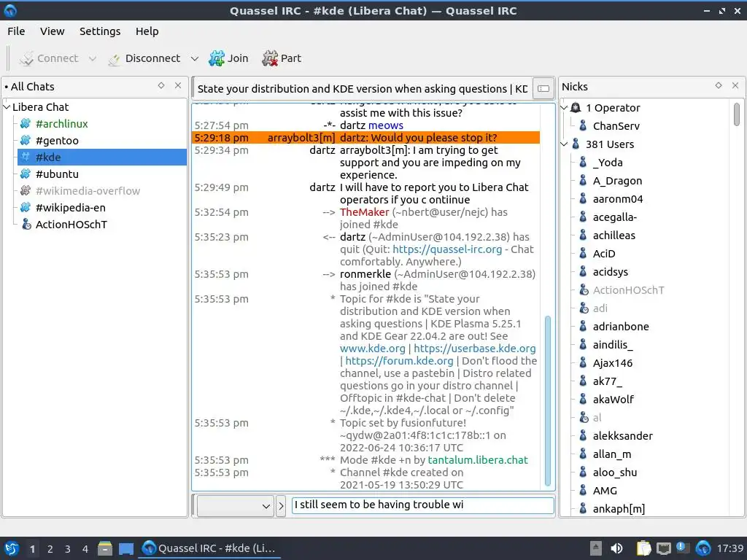This screenshot has width=747, height=560.
Task: Close the All Chats panel
Action: (178, 85)
